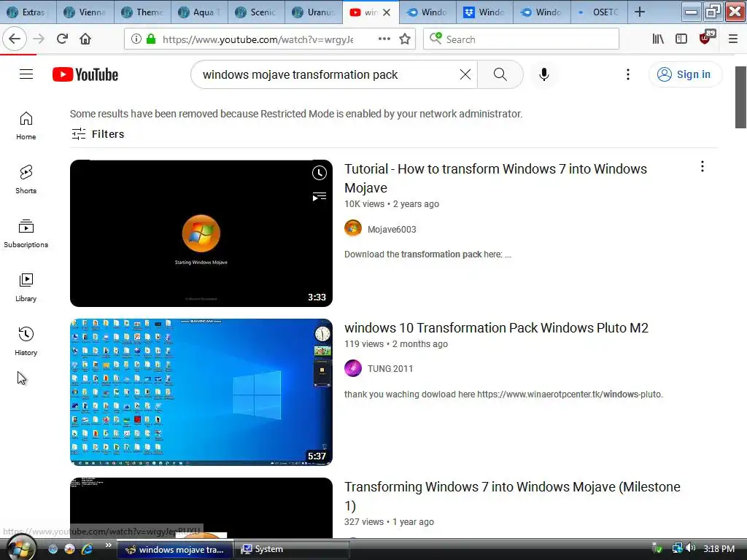Click the Firefox Search box
This screenshot has width=747, height=560.
[x=521, y=39]
